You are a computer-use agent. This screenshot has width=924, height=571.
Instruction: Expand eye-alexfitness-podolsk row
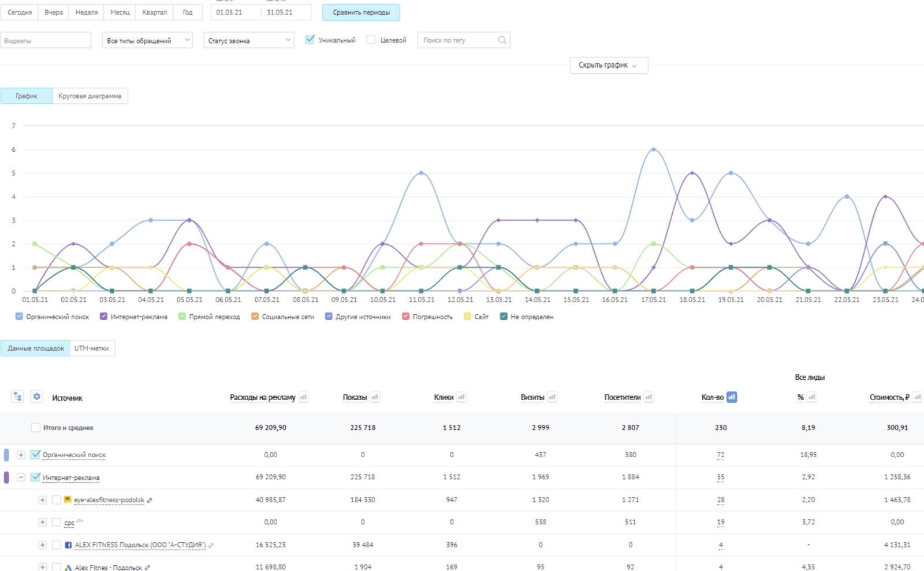coord(42,500)
